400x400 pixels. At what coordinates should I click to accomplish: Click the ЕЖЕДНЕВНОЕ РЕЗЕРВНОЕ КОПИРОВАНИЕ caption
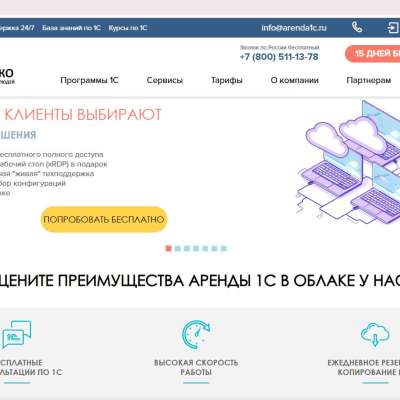(x=364, y=367)
